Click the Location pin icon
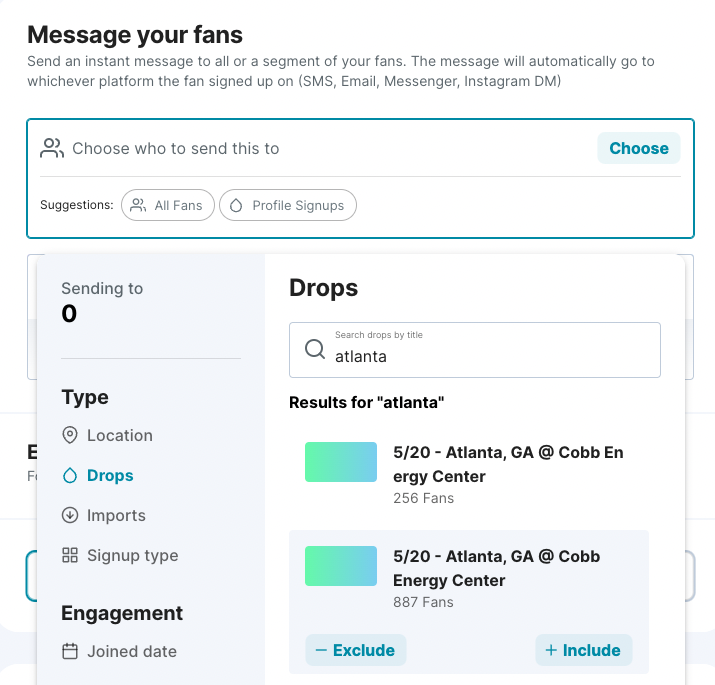Image resolution: width=715 pixels, height=685 pixels. (x=70, y=435)
